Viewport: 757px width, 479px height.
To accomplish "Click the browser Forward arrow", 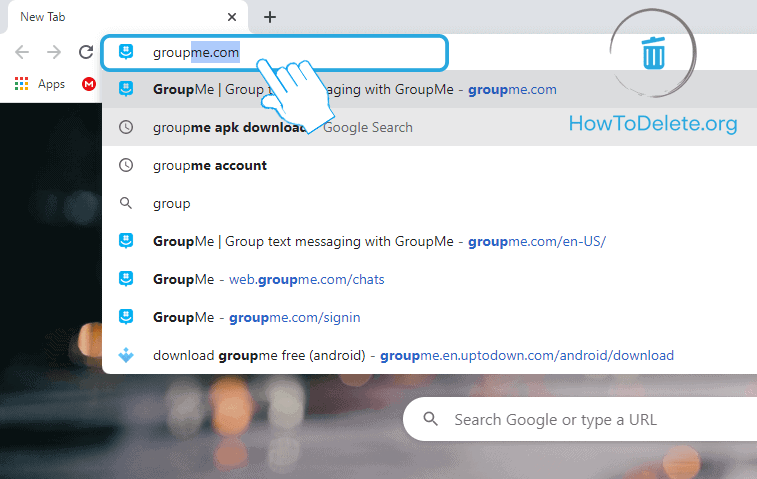I will click(x=54, y=52).
